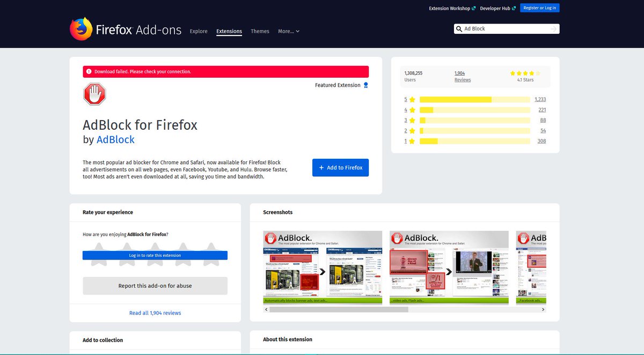Click the Ad Block search field

(506, 29)
